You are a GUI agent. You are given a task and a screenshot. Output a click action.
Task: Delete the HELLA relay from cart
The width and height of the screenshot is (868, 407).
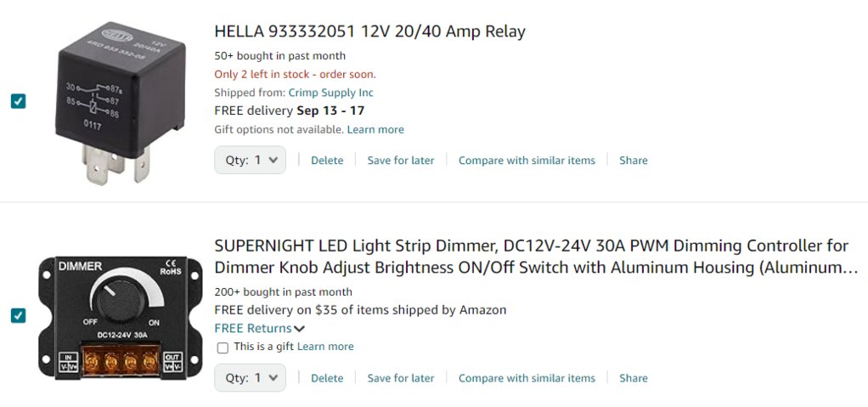(x=327, y=160)
